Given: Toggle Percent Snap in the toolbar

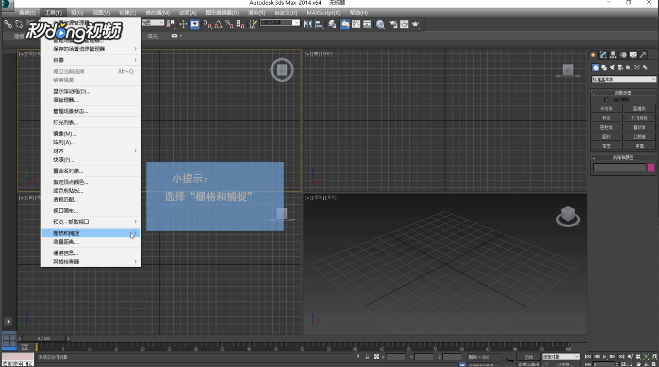Looking at the screenshot, I should (229, 24).
